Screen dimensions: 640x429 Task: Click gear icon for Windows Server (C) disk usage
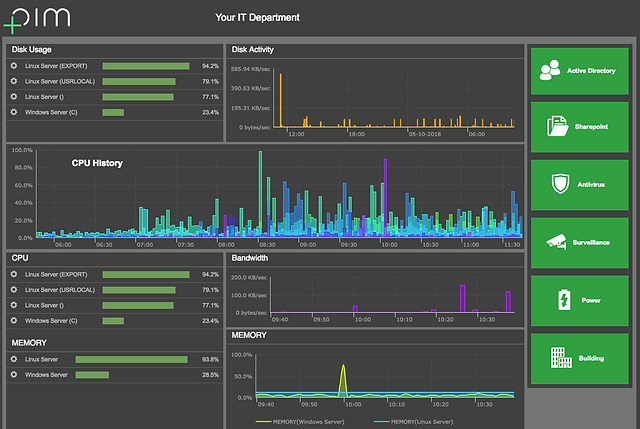click(14, 112)
